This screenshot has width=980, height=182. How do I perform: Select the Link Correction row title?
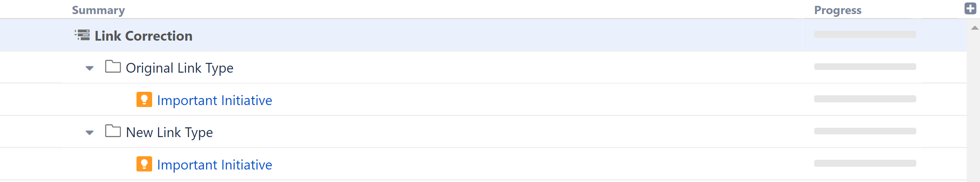pos(144,36)
